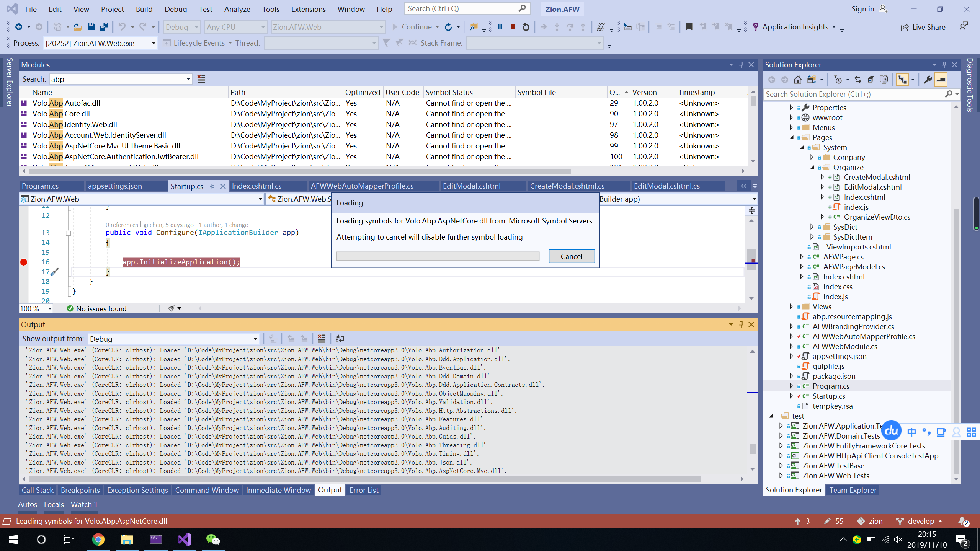Unpin the Modules window
Screen dimensions: 980x551
(742, 65)
